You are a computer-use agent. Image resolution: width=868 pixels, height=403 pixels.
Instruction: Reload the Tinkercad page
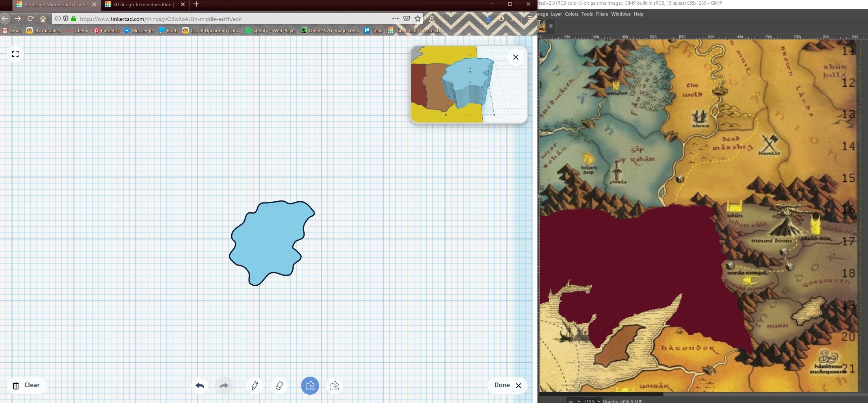coord(30,19)
